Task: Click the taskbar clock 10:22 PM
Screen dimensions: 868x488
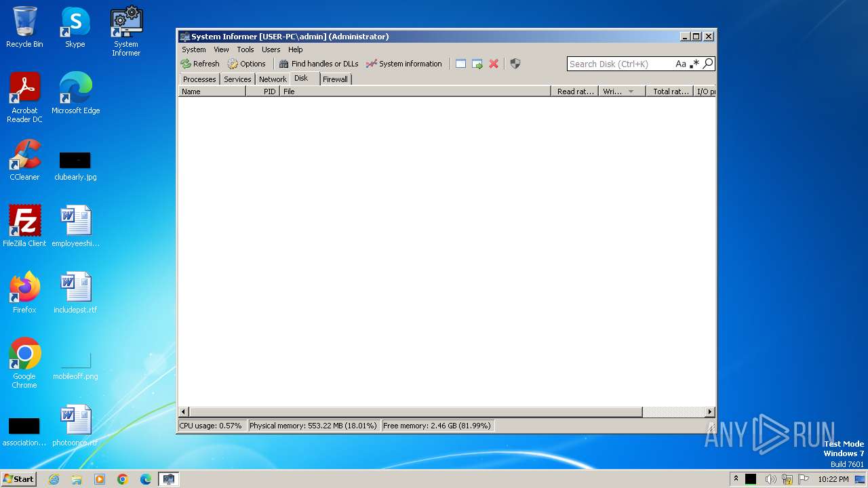Action: click(x=833, y=479)
